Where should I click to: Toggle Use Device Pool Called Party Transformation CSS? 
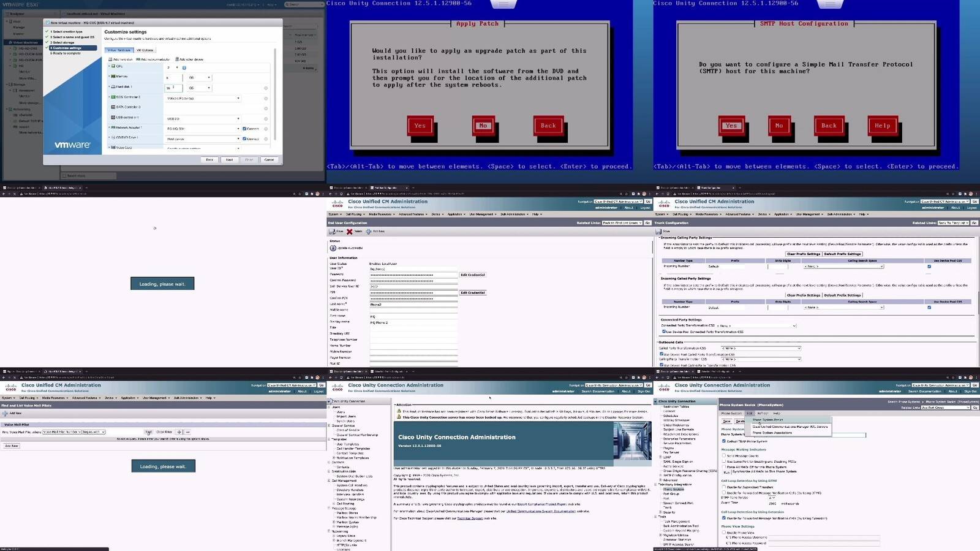tap(661, 354)
